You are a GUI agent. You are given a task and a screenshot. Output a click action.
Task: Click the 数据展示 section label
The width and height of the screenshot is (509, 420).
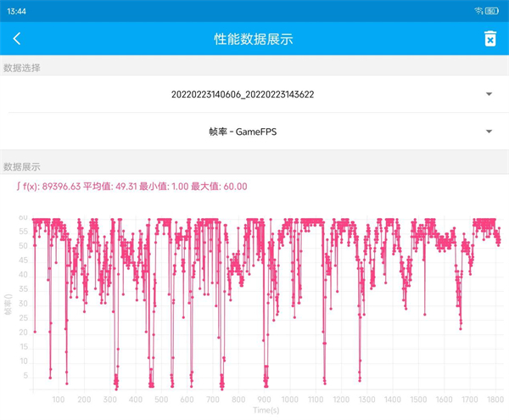22,167
